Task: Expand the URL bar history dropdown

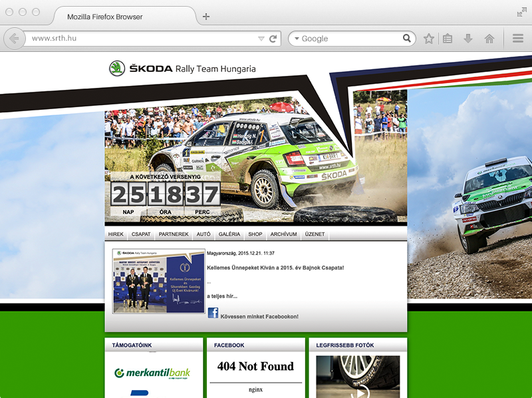Action: pos(261,39)
